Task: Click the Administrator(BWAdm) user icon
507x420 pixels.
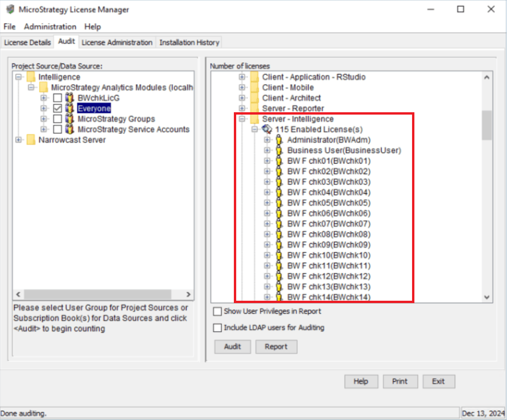Action: (279, 140)
